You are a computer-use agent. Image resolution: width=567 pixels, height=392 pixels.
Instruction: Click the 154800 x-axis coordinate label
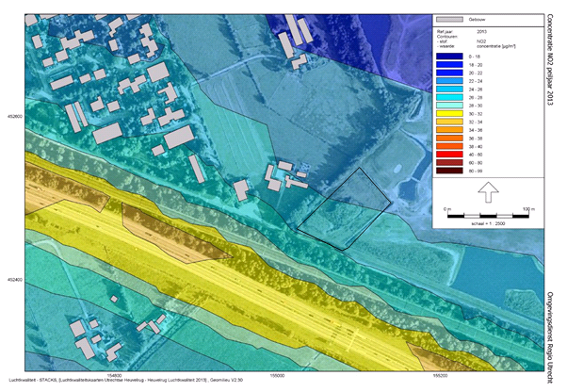pos(115,375)
